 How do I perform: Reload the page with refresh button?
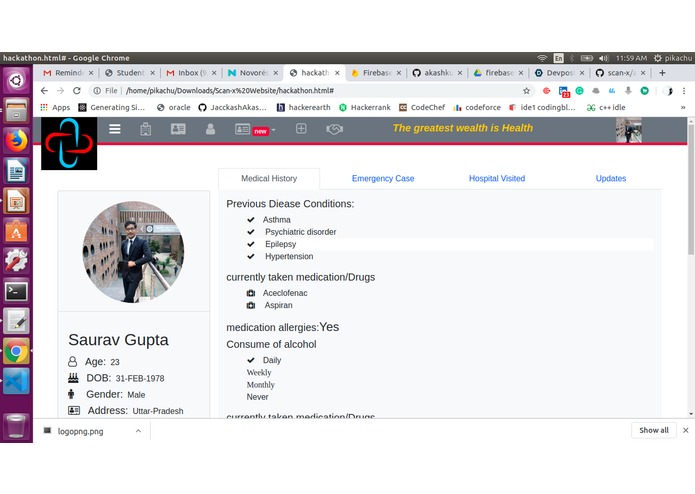point(77,91)
